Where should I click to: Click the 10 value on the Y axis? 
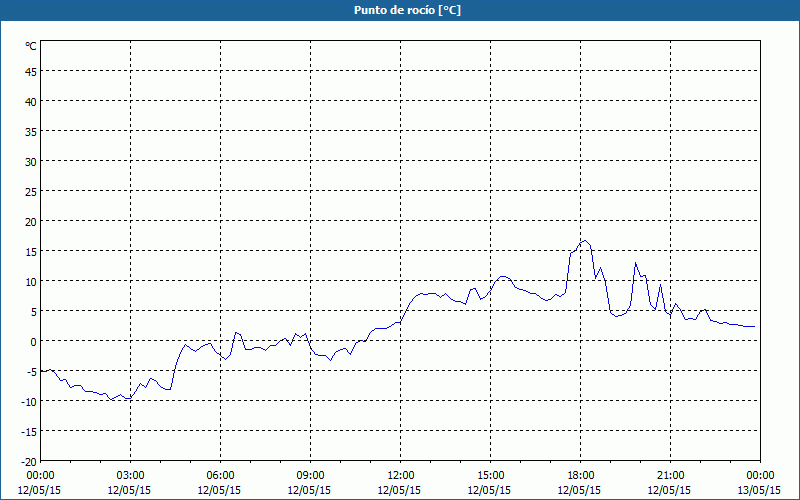[31, 282]
